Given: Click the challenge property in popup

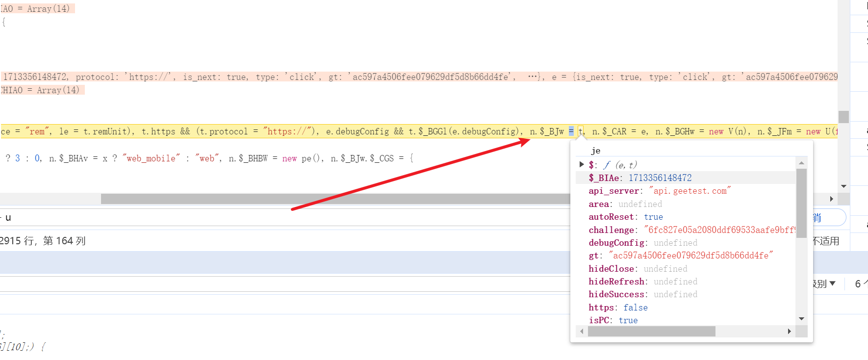Looking at the screenshot, I should click(x=611, y=230).
